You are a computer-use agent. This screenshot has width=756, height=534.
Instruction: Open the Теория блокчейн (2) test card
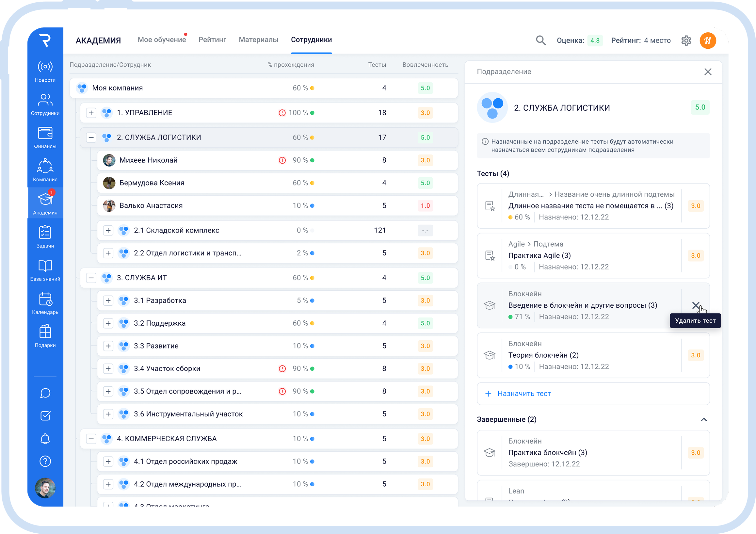click(x=593, y=355)
